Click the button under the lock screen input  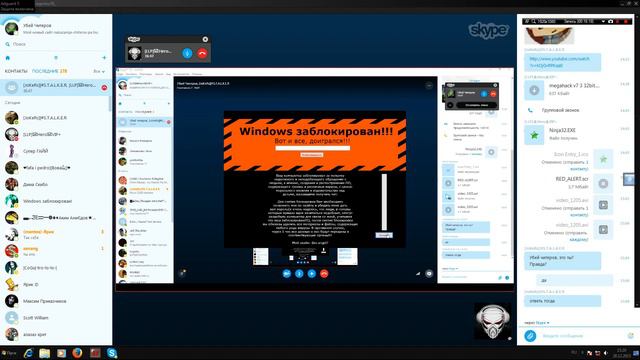tap(312, 155)
